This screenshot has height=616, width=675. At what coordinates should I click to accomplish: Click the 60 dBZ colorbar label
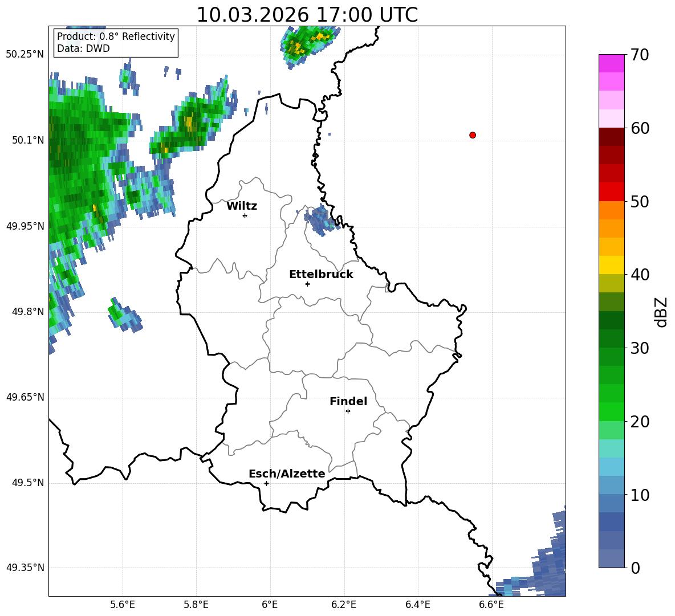point(640,128)
